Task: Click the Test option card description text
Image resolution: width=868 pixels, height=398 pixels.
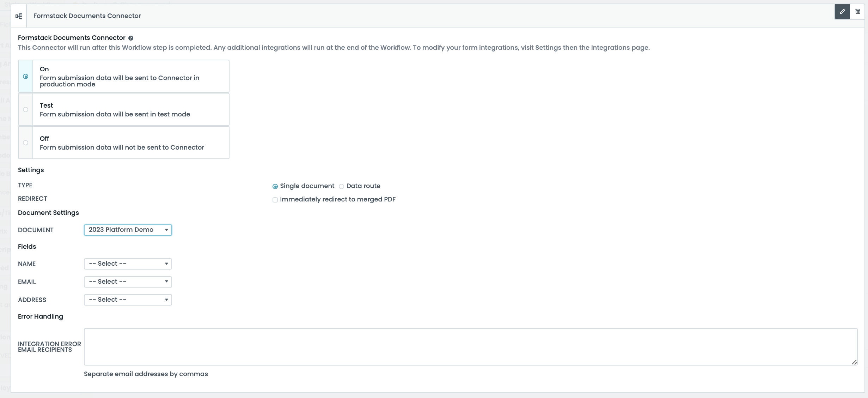Action: pyautogui.click(x=115, y=114)
